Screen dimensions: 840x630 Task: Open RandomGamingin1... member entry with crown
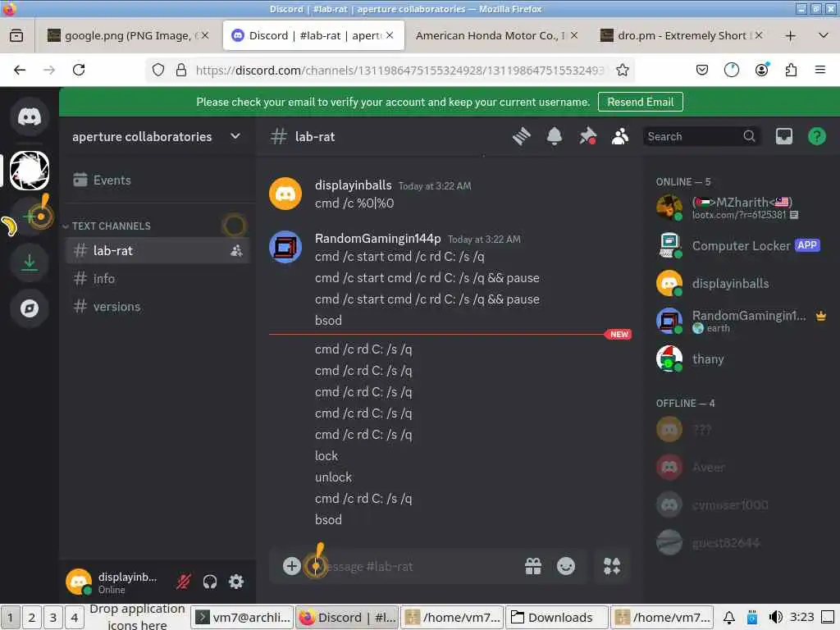[x=742, y=321]
